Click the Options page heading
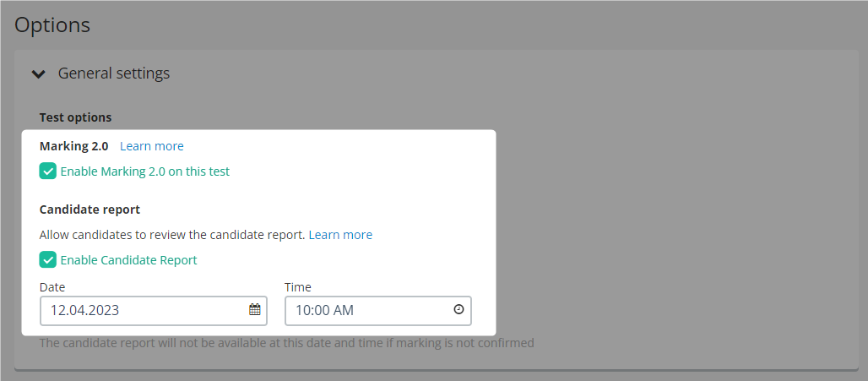This screenshot has width=868, height=381. pyautogui.click(x=52, y=24)
